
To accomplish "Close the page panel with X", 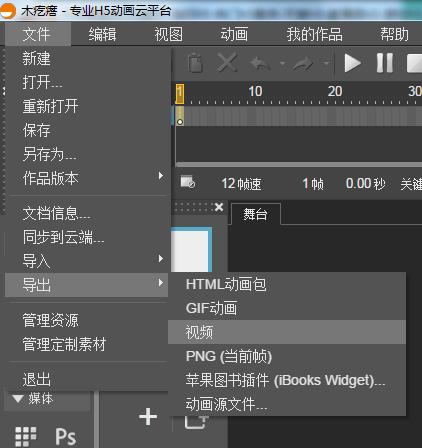I will point(219,207).
